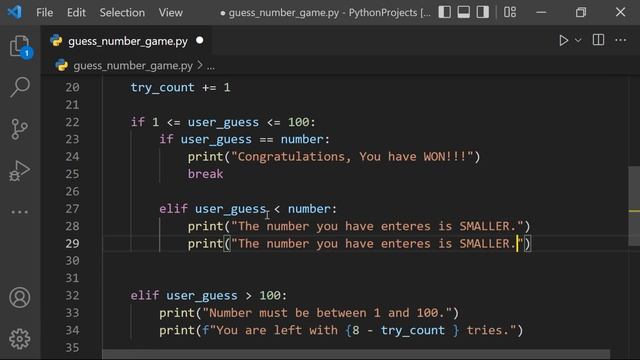Click the breadcrumb chevron after file name

tap(200, 65)
